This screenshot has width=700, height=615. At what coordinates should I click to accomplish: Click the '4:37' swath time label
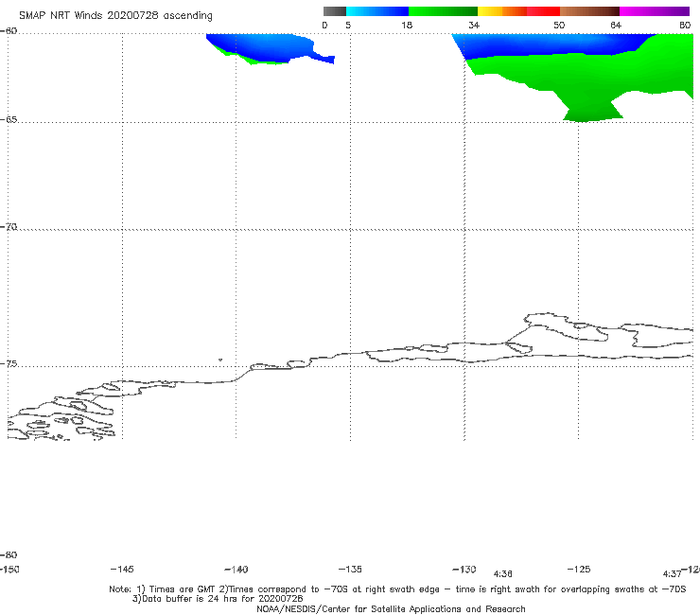[x=672, y=574]
